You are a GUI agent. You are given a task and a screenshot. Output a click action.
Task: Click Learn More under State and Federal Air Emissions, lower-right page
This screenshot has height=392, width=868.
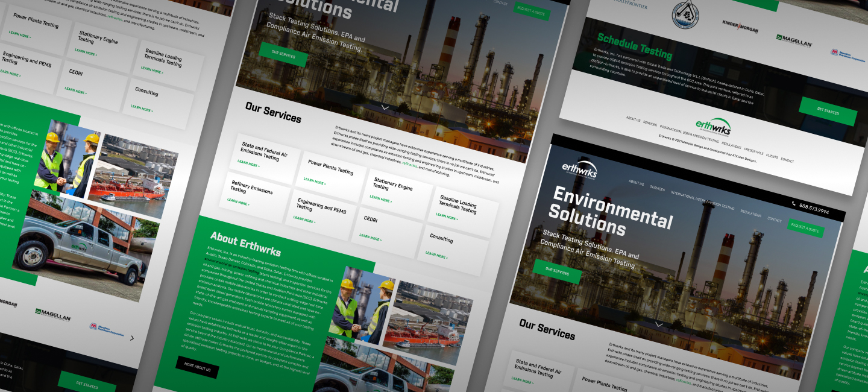[522, 381]
